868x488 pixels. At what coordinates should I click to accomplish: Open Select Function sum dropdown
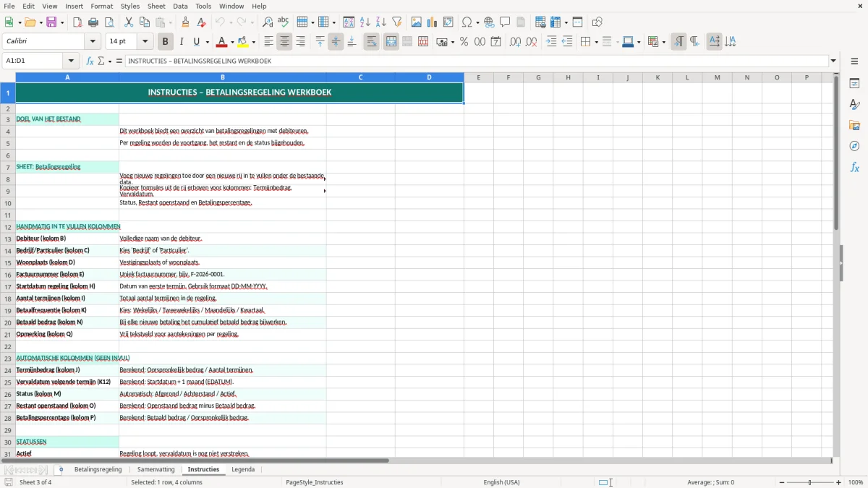pos(110,61)
